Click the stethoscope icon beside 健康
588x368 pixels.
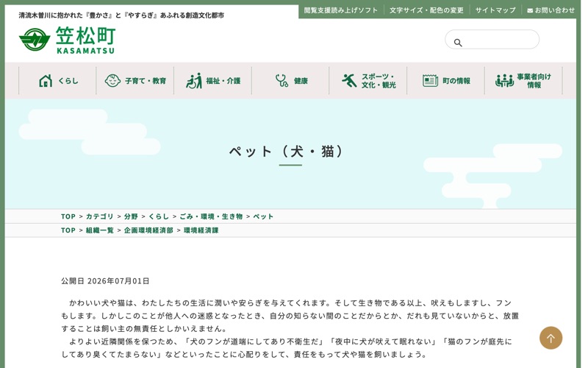pyautogui.click(x=282, y=81)
